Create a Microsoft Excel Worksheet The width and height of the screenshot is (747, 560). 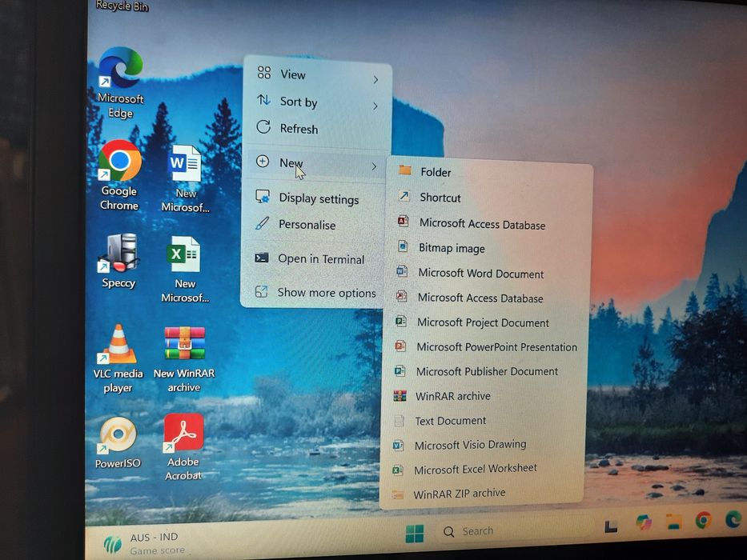[484, 469]
